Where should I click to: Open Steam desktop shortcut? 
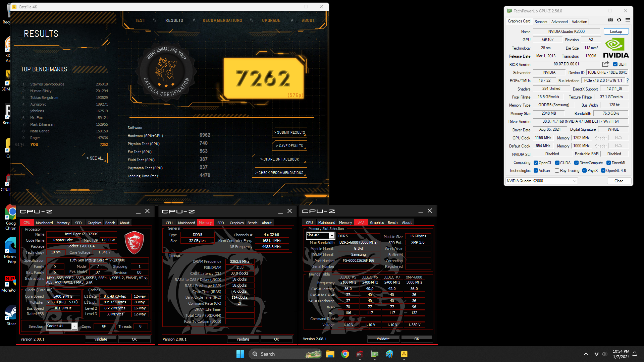click(10, 315)
